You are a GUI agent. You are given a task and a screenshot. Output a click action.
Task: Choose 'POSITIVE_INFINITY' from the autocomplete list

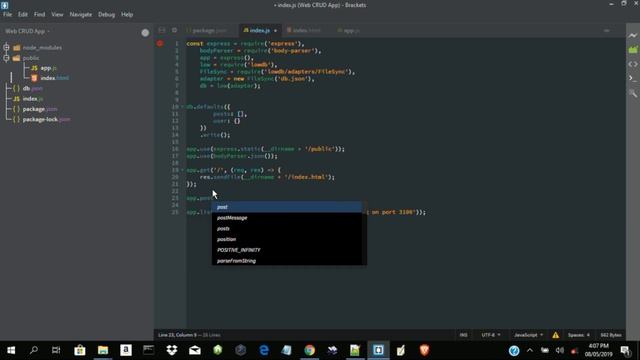coord(287,250)
